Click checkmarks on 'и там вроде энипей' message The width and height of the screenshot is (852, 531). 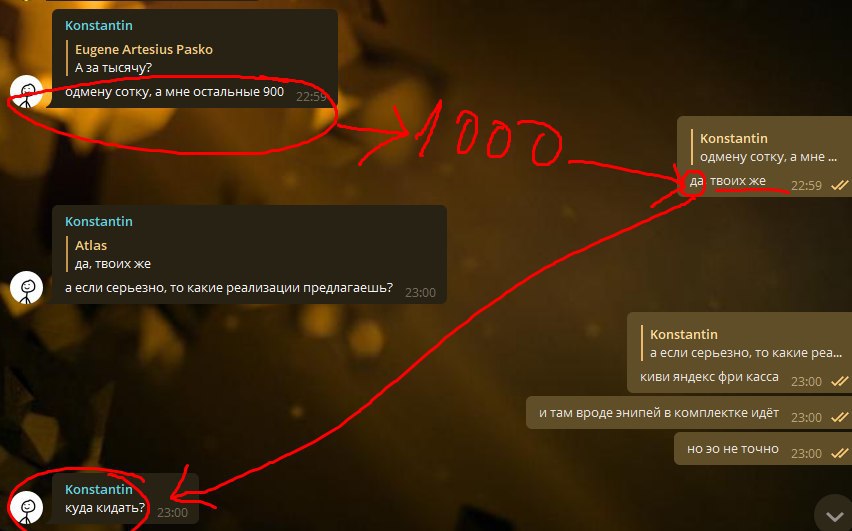[x=840, y=417]
